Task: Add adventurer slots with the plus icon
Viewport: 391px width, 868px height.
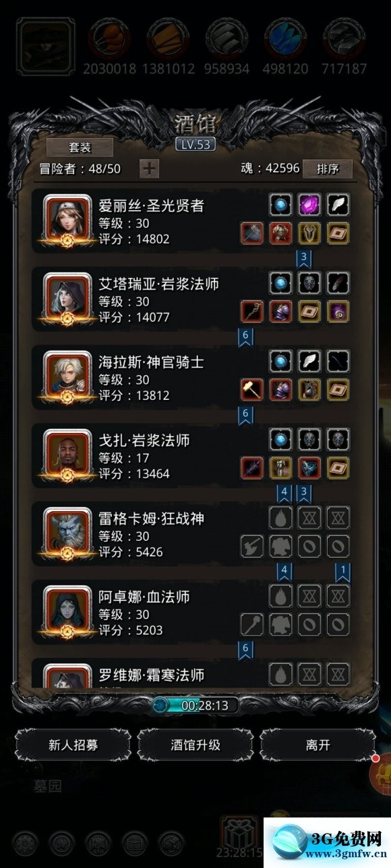Action: [149, 168]
